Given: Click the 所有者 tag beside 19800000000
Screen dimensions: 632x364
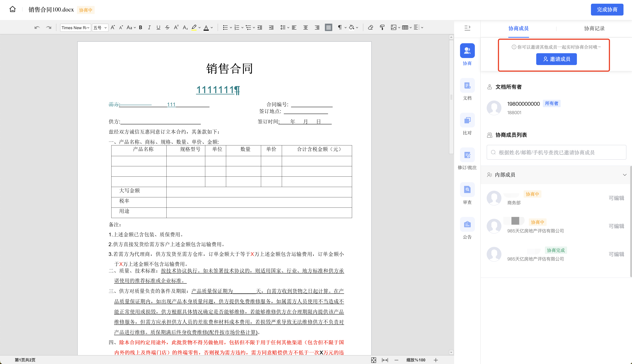Looking at the screenshot, I should tap(551, 103).
